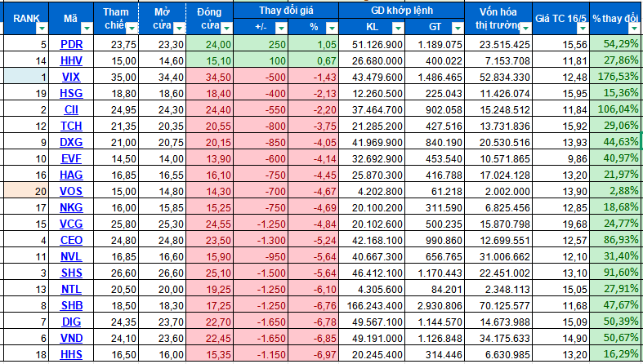Screen dimensions: 643x364
Task: Select VIX market cap 52.834.330 cell
Action: tap(498, 77)
